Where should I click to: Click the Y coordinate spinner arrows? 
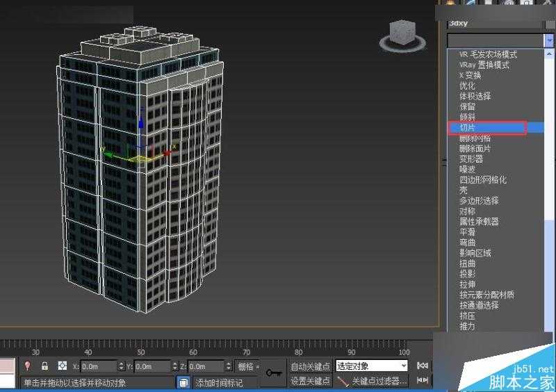pos(175,366)
